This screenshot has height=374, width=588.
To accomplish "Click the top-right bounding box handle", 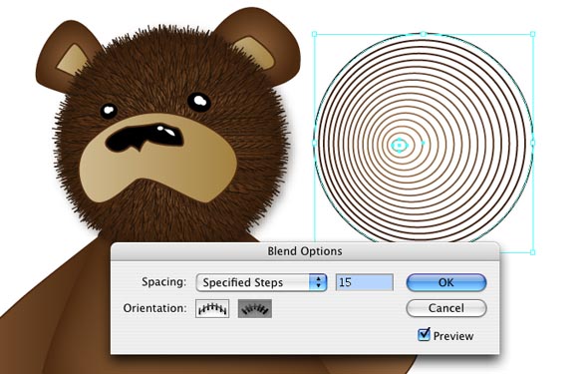I will (532, 34).
